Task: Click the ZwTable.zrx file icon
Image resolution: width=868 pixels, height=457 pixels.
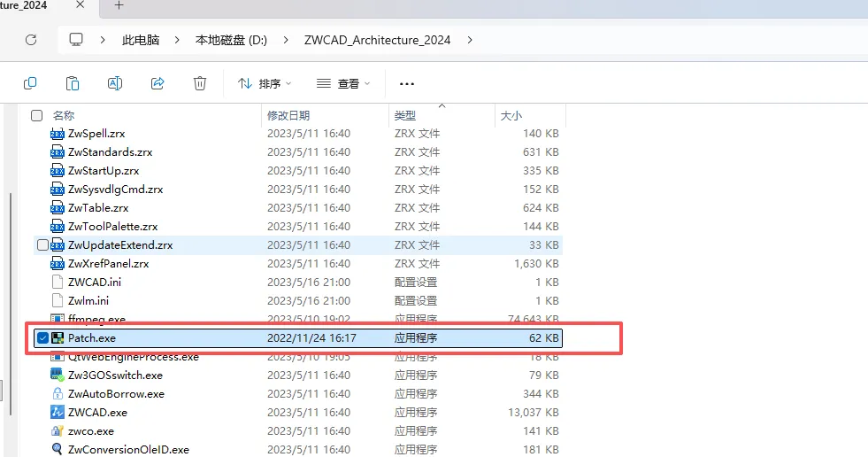Action: [58, 208]
